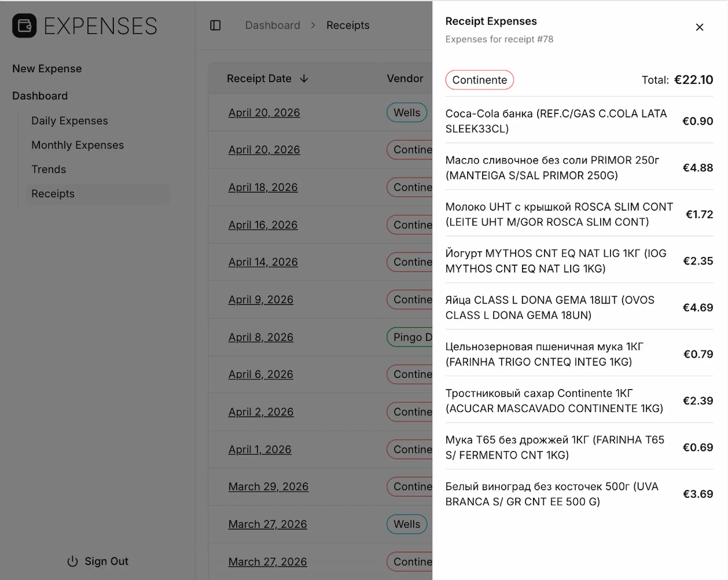
Task: Click the Continente vendor badge in panel
Action: (x=480, y=80)
